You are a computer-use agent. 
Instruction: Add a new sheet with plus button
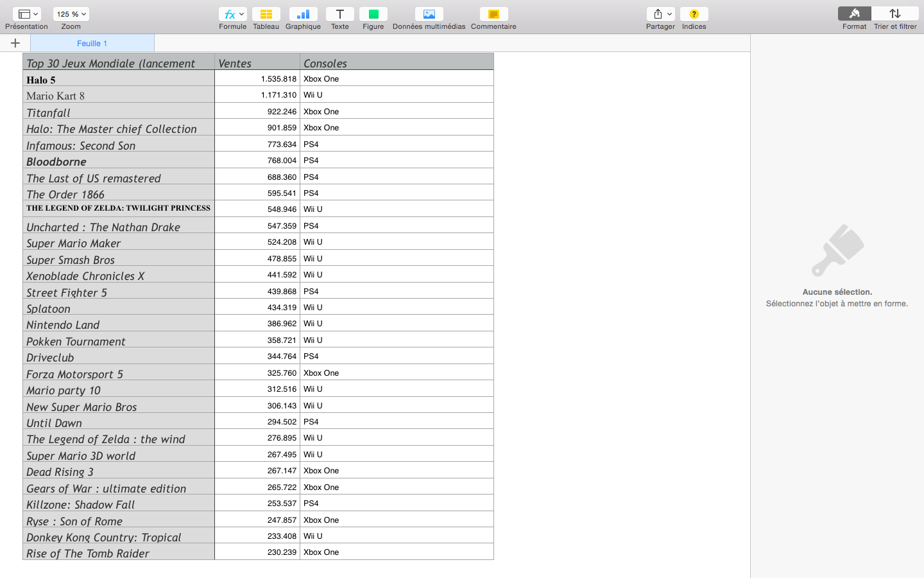(x=15, y=43)
